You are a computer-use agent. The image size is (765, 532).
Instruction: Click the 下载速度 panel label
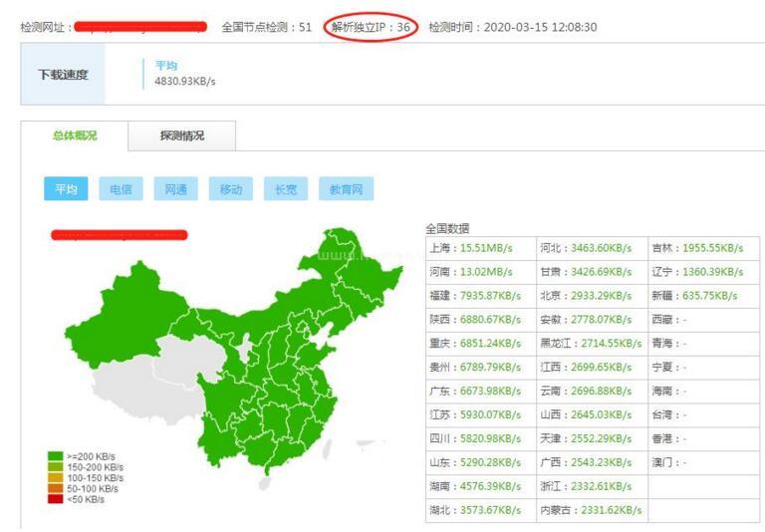[63, 75]
